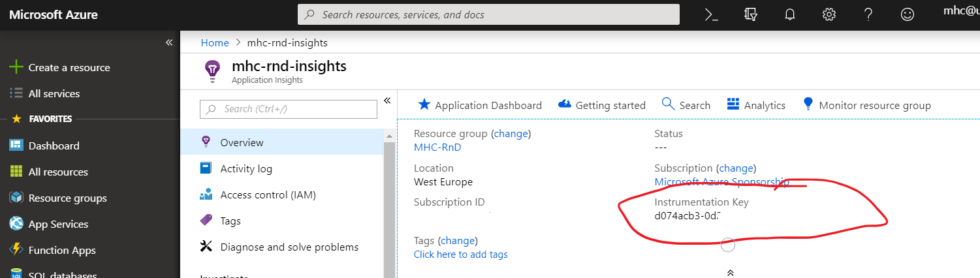Click the Dashboard icon in the sidebar
The height and width of the screenshot is (278, 980).
click(x=16, y=146)
